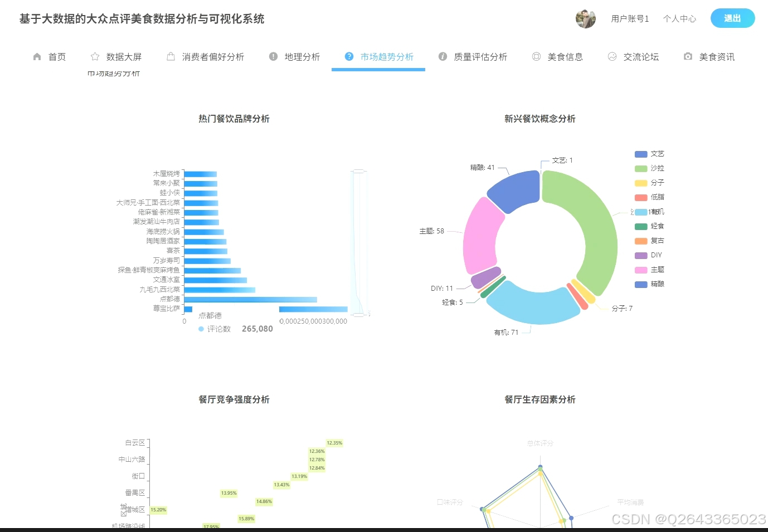This screenshot has width=768, height=532.
Task: Switch to the 首页 navigation tab
Action: pos(57,56)
